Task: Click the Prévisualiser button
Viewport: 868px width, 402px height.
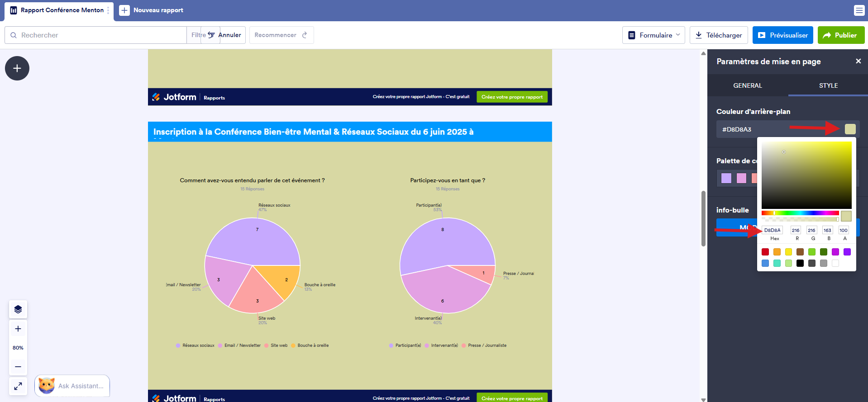Action: coord(783,35)
